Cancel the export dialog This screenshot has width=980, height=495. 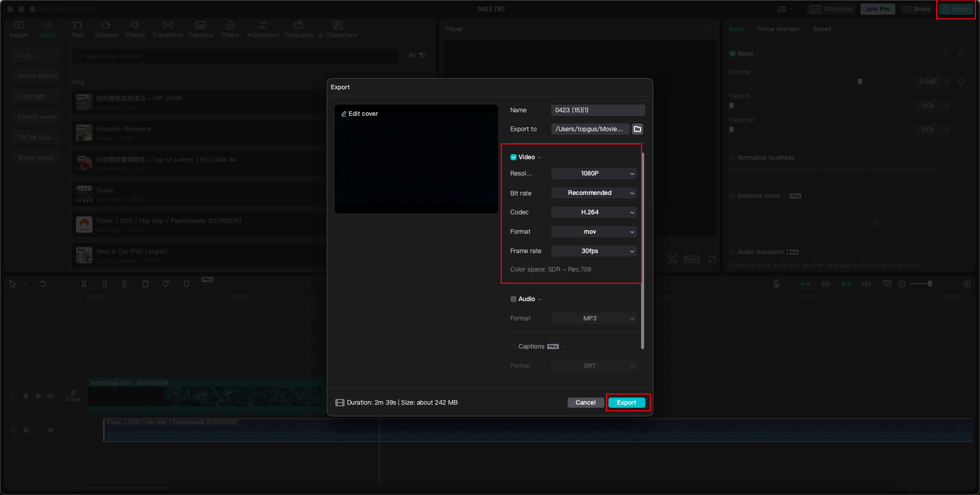[585, 403]
